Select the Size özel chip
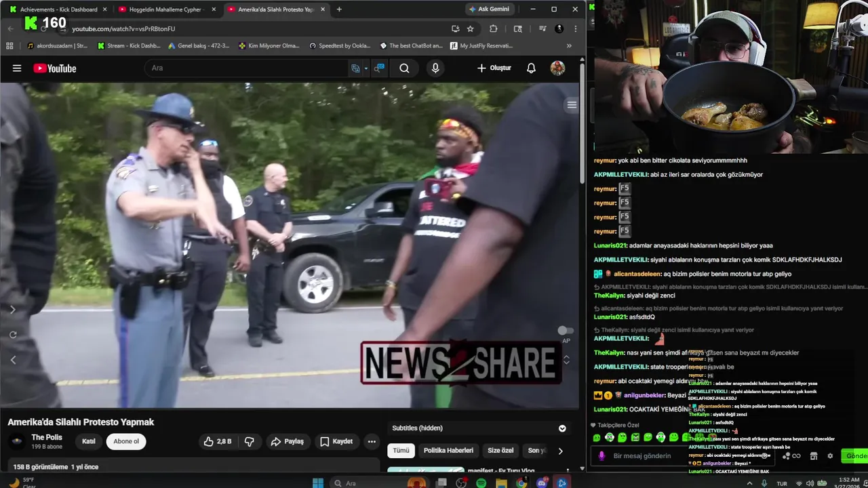 tap(500, 451)
